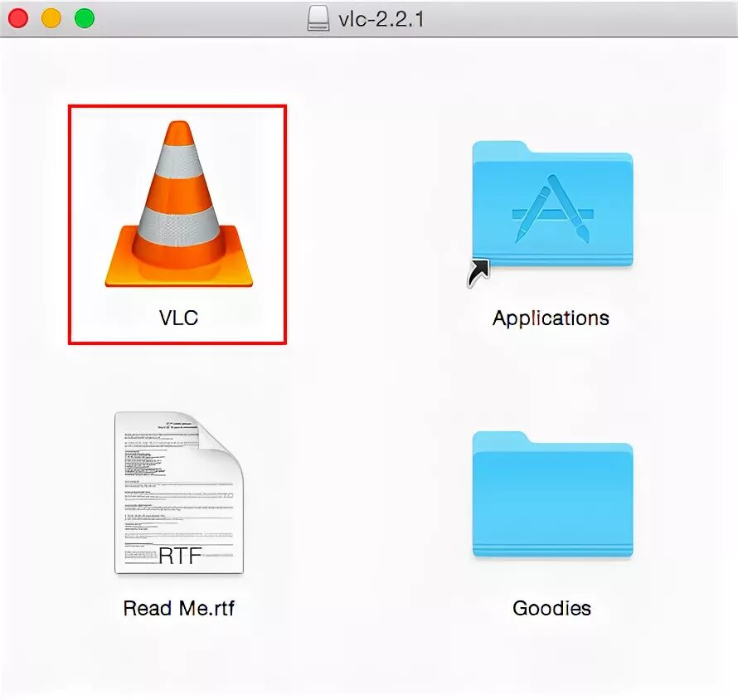Click the 'VLC' file name label
The image size is (738, 700).
coord(178,318)
